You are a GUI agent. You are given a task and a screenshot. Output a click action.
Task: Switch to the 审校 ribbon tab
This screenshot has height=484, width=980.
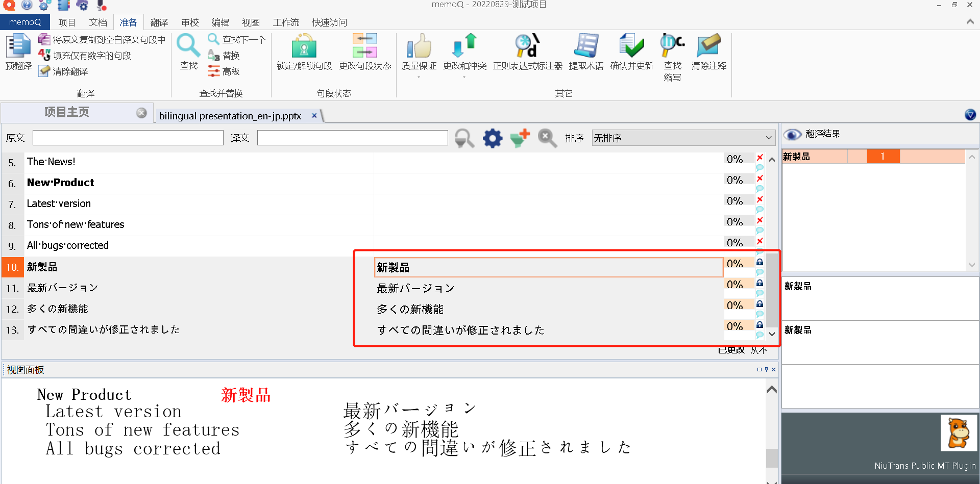[190, 22]
